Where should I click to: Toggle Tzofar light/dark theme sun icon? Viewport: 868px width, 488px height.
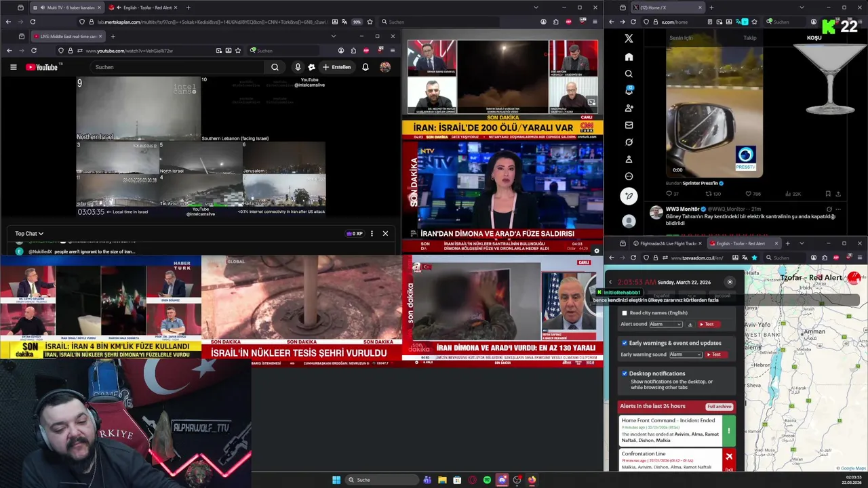(730, 282)
